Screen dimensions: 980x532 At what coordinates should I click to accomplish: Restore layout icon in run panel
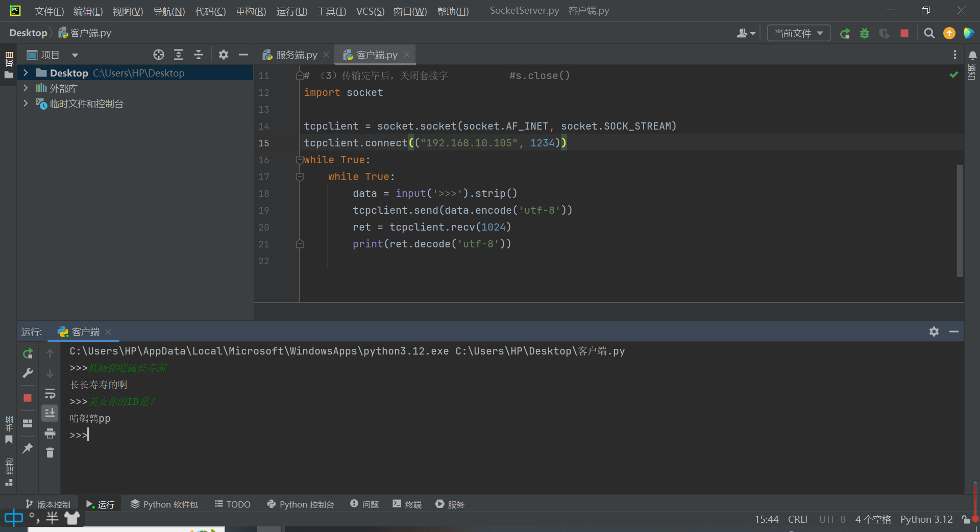28,423
